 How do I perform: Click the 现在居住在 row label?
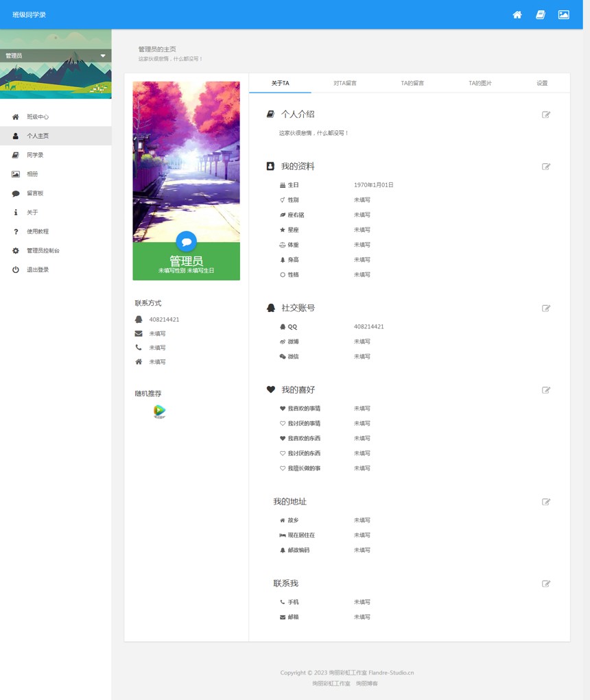[x=301, y=535]
